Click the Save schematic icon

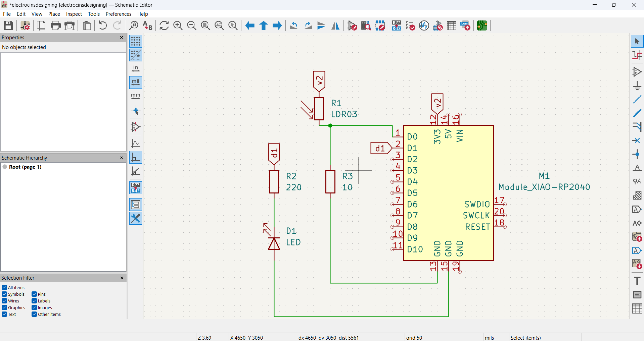(x=8, y=25)
